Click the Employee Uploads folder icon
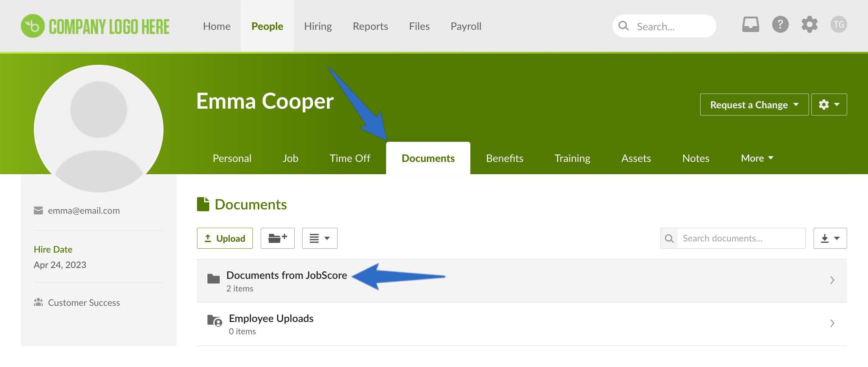The height and width of the screenshot is (367, 868). (215, 321)
